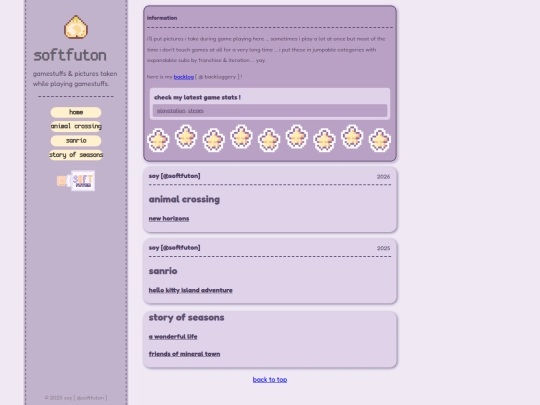Viewport: 540px width, 405px height.
Task: Click the back to top link
Action: [270, 380]
